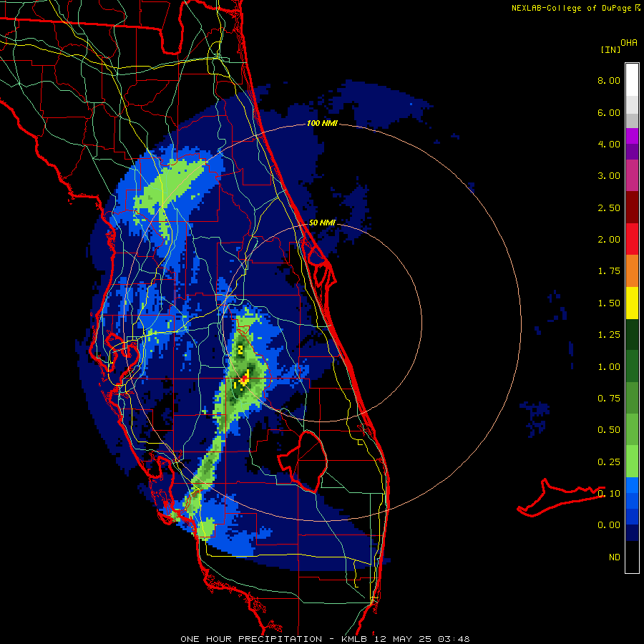This screenshot has height=644, width=644.
Task: Select the 8.00 legend value
Action: [x=609, y=80]
